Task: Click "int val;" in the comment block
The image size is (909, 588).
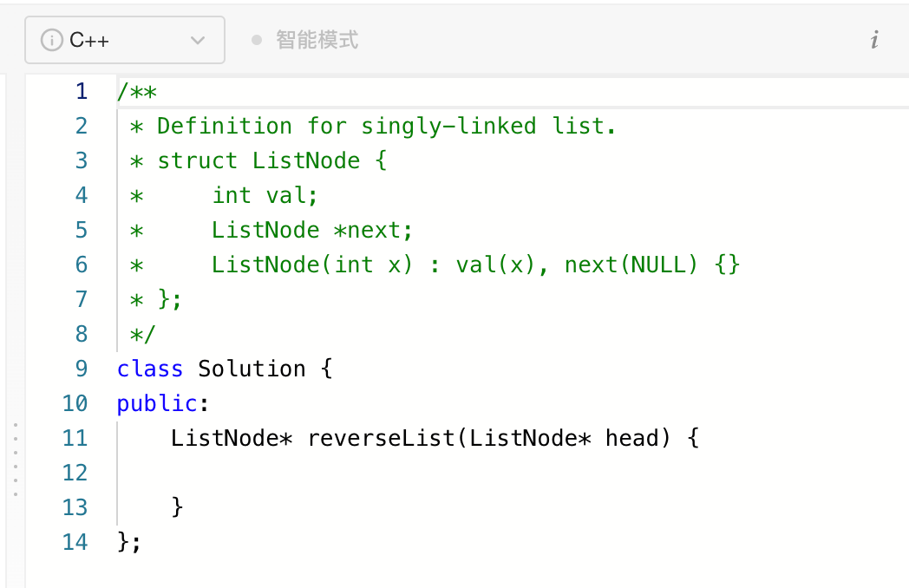Action: click(265, 195)
